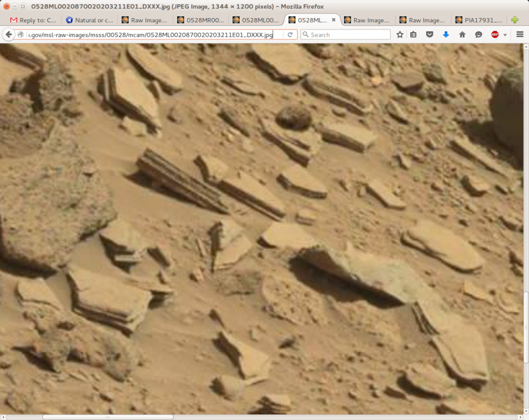Click the URL address bar
529x420 pixels.
click(x=148, y=34)
